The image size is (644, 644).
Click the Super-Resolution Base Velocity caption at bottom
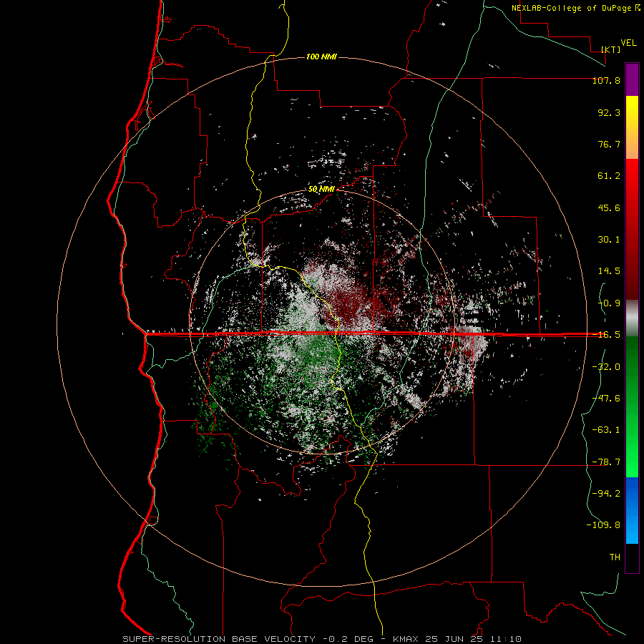tap(322, 639)
